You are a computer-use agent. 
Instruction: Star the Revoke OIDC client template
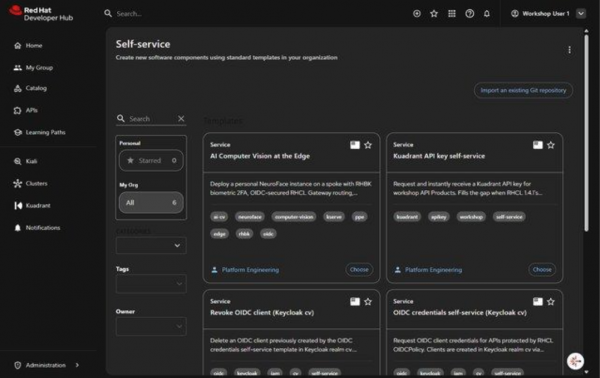pyautogui.click(x=368, y=302)
